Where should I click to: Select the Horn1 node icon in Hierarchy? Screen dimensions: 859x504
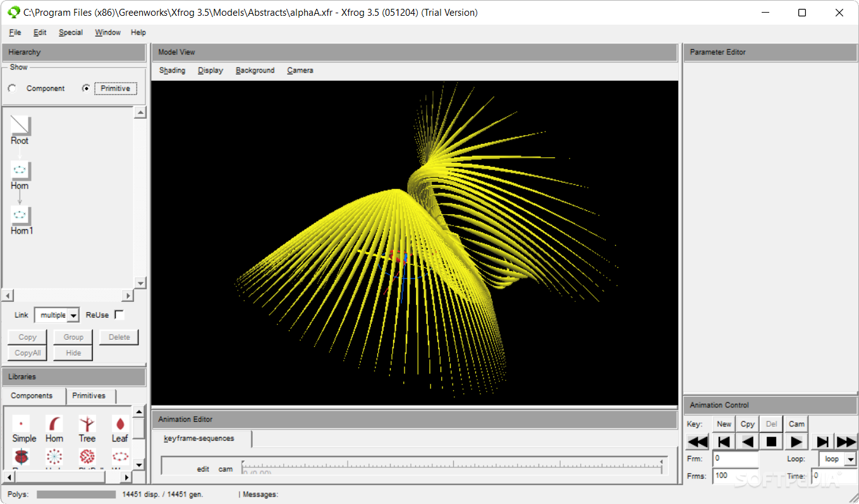point(20,215)
